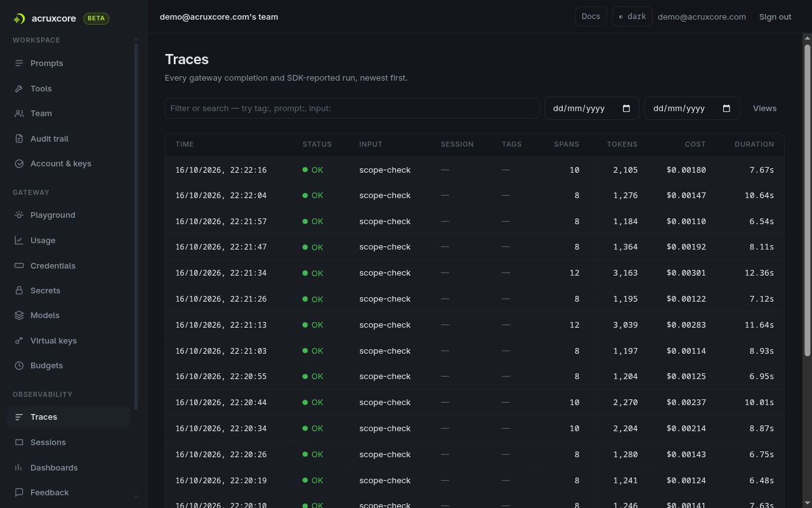This screenshot has width=812, height=508.
Task: Click the Budgets clock icon
Action: coord(19,366)
